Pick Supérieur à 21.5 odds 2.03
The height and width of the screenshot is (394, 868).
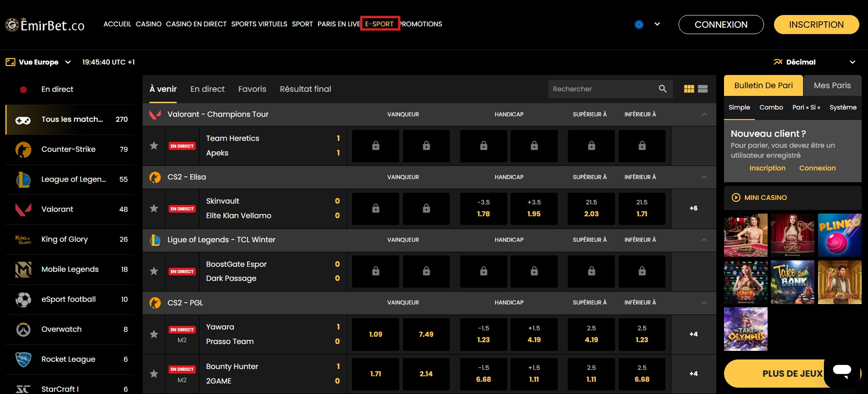tap(591, 209)
